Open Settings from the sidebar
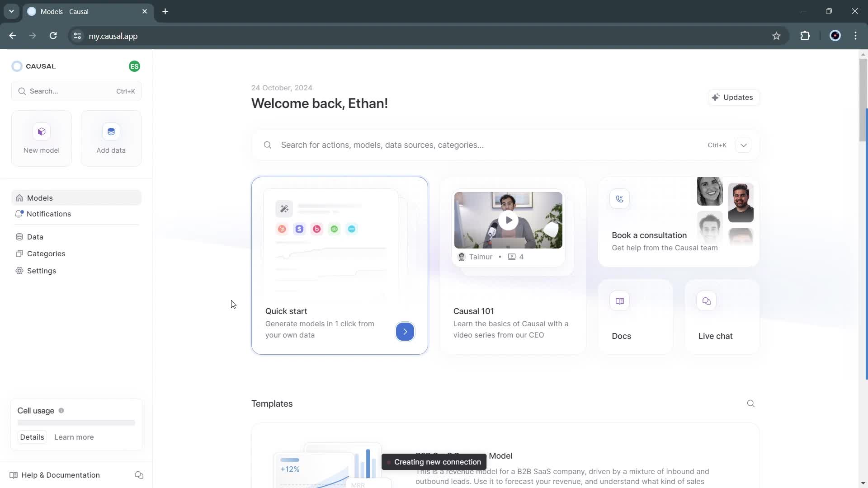This screenshot has width=868, height=488. 42,271
